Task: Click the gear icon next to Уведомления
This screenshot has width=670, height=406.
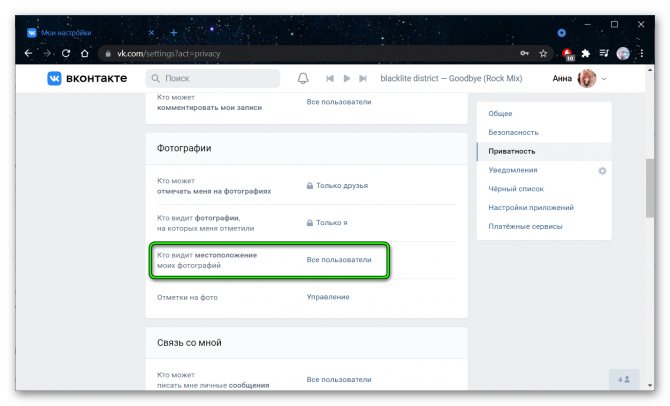Action: 602,171
